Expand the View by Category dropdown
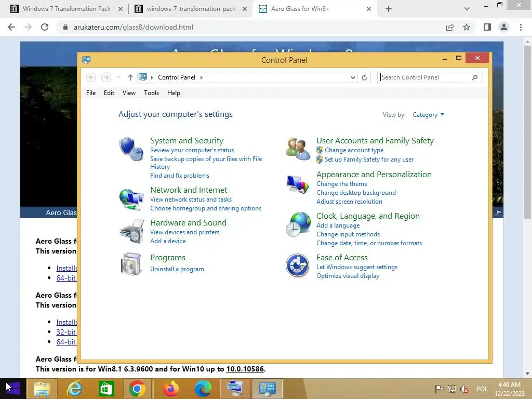Screen dimensions: 532x399 428,115
